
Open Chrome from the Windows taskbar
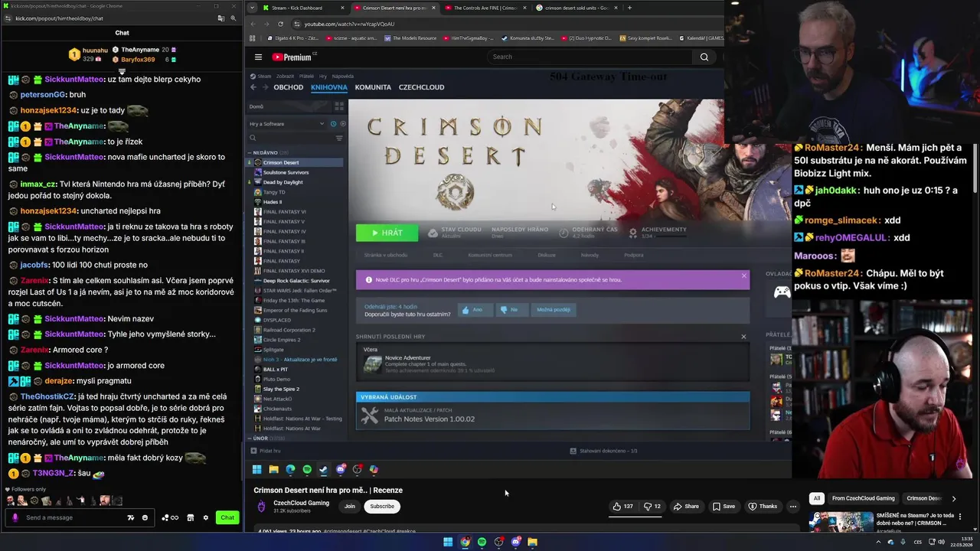coord(465,542)
